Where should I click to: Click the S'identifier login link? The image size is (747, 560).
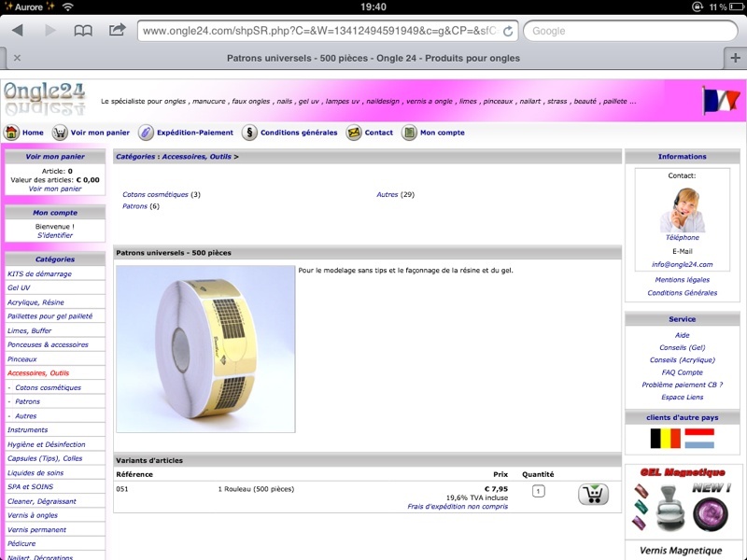55,236
